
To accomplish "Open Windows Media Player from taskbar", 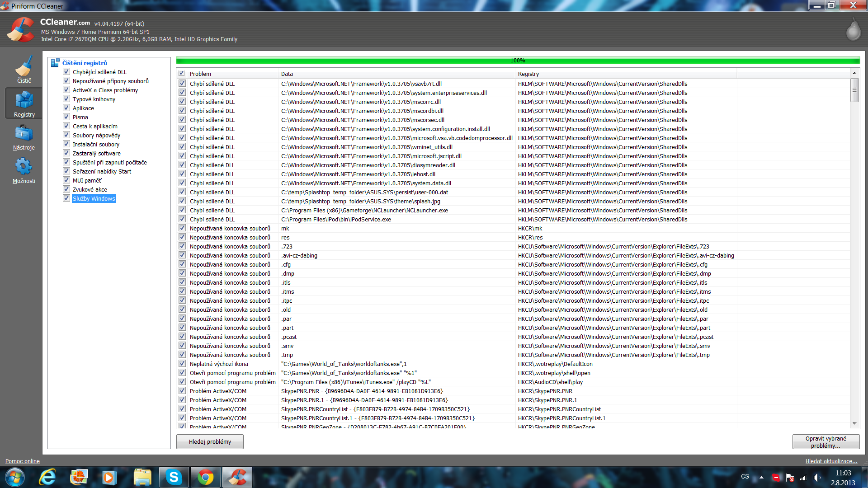I will click(109, 477).
